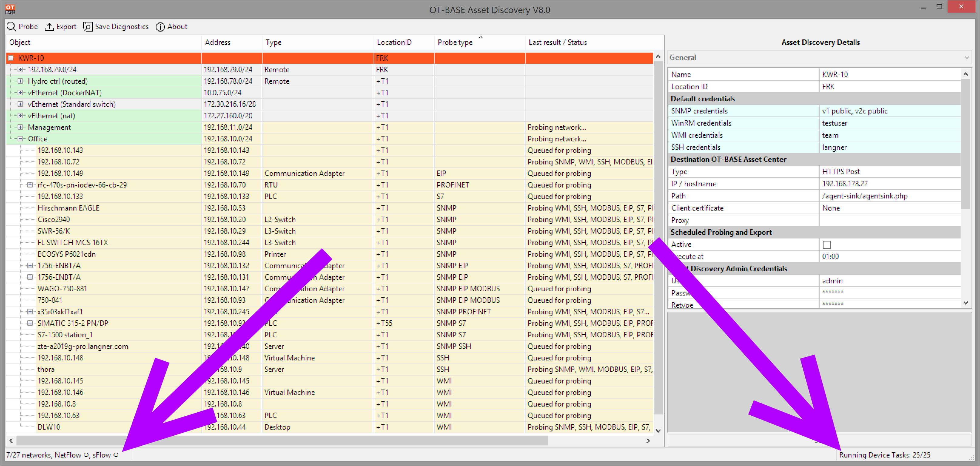Expand the SIMATIC 315-2 PN/DP node
Image resolution: width=980 pixels, height=466 pixels.
coord(30,323)
